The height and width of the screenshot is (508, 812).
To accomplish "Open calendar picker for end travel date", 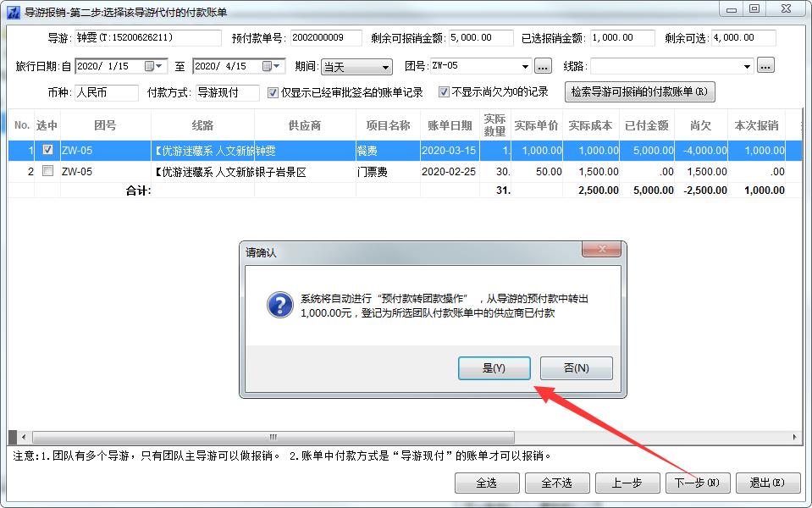I will tap(271, 66).
